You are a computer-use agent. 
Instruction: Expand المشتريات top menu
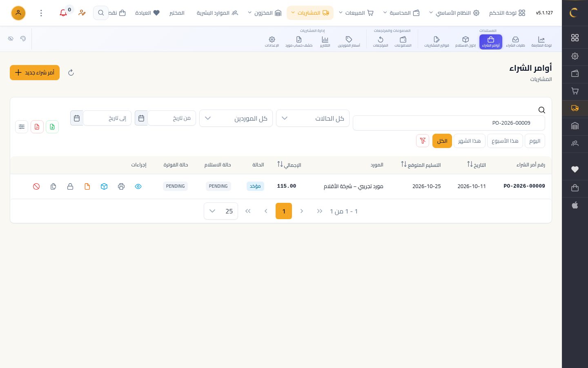[310, 13]
